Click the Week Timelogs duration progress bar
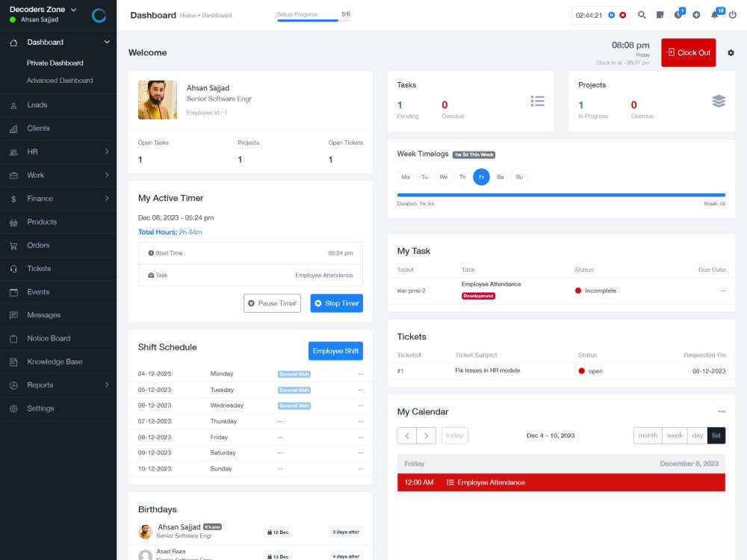Image resolution: width=747 pixels, height=560 pixels. point(561,195)
